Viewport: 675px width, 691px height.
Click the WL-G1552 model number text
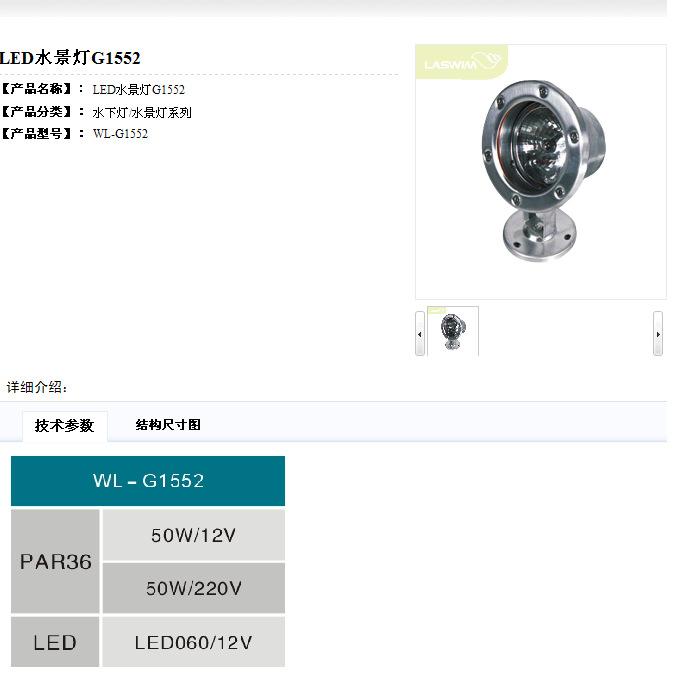pos(120,134)
